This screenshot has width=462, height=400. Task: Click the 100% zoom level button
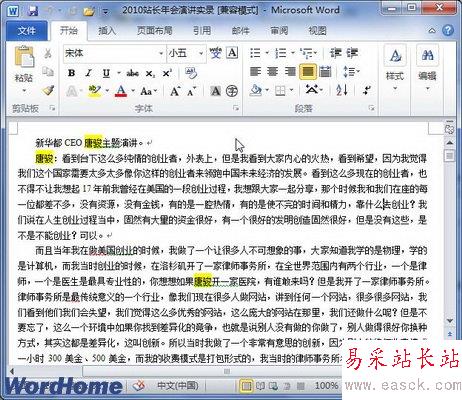pyautogui.click(x=326, y=386)
